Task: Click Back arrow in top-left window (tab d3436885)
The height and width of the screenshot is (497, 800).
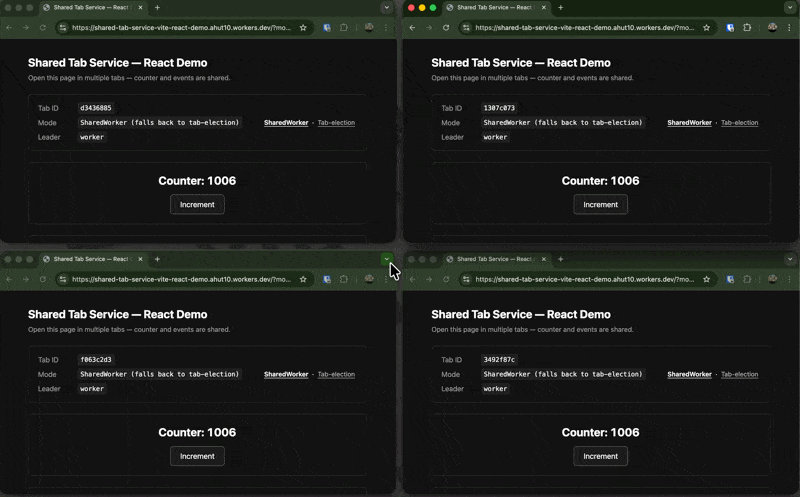Action: pyautogui.click(x=9, y=28)
